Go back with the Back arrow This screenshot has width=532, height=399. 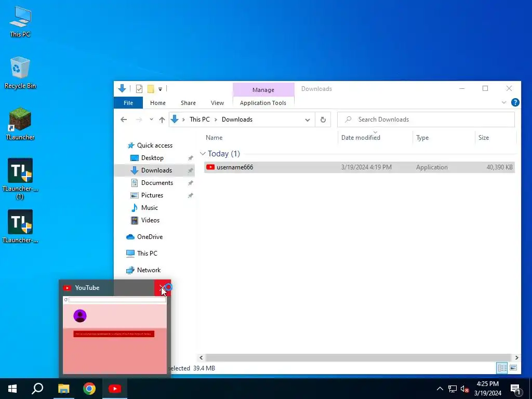tap(124, 119)
